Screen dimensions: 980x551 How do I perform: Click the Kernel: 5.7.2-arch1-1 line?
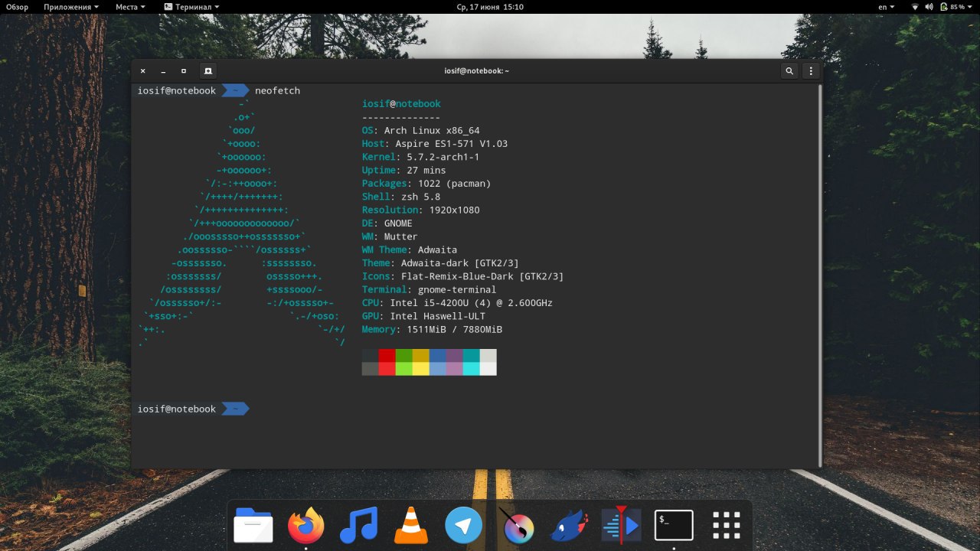(420, 157)
